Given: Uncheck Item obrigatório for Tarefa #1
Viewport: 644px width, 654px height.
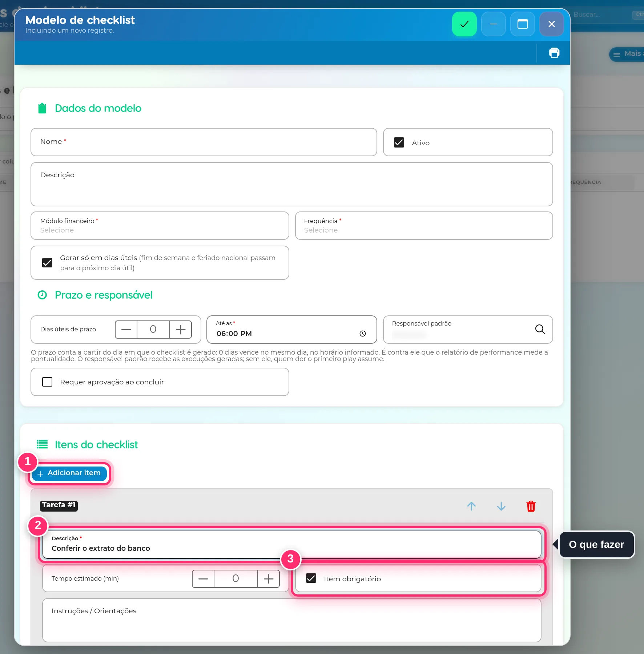Looking at the screenshot, I should tap(311, 578).
